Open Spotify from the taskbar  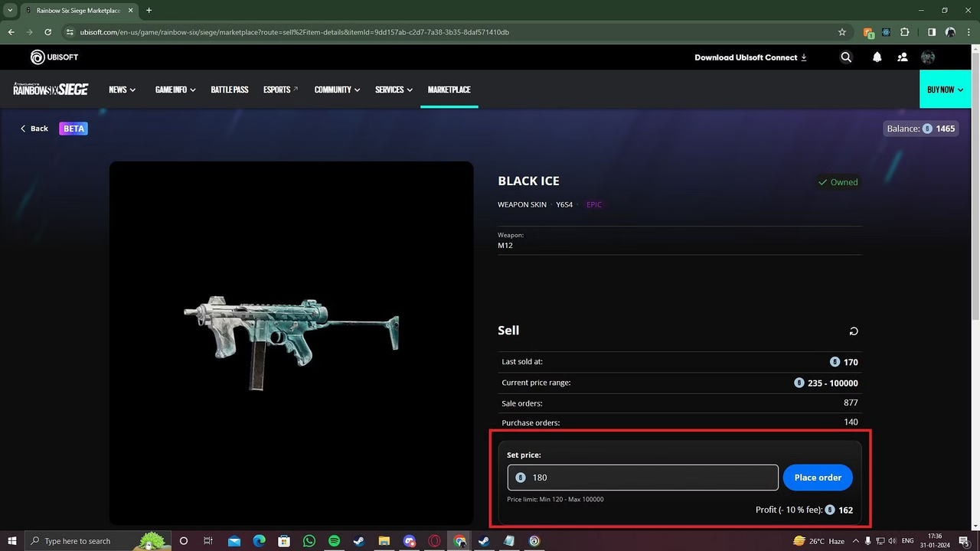(x=334, y=541)
